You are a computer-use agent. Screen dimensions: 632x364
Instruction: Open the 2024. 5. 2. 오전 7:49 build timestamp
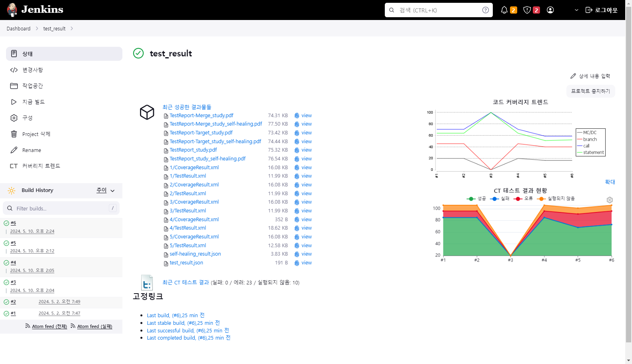pos(59,302)
